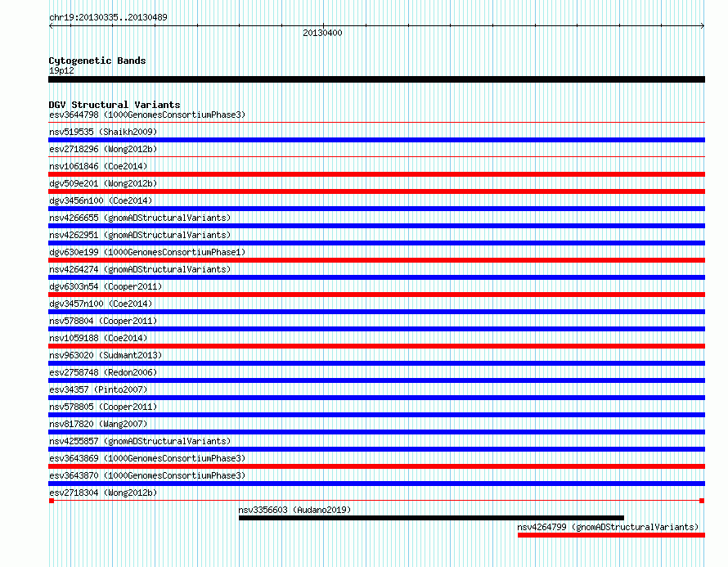Open variant dgv509e201 (Wong2012b)
The width and height of the screenshot is (728, 567).
[103, 183]
